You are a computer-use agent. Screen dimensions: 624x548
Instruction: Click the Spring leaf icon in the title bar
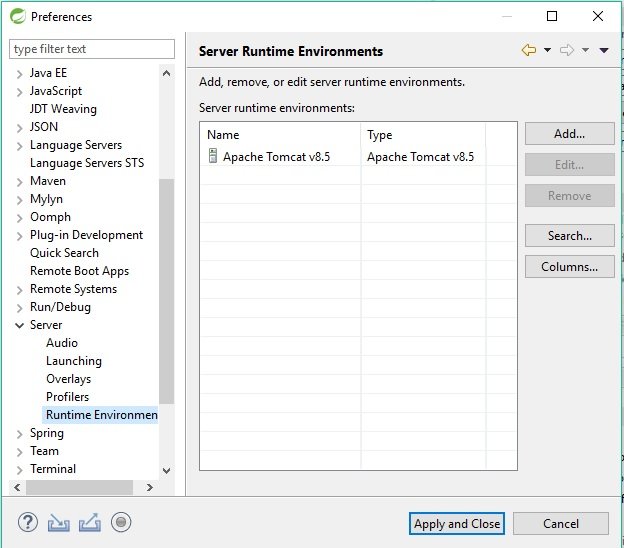click(x=18, y=16)
